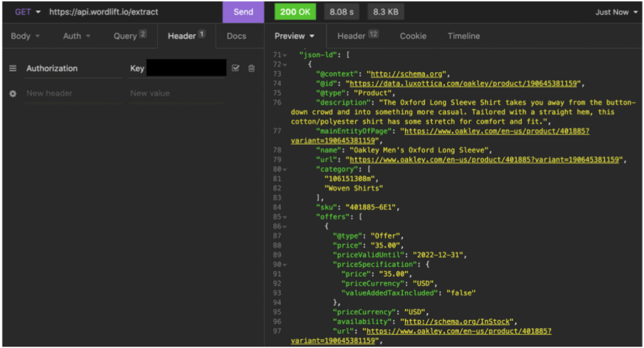Click the 200 OK status badge
Image resolution: width=644 pixels, height=348 pixels.
pyautogui.click(x=295, y=12)
